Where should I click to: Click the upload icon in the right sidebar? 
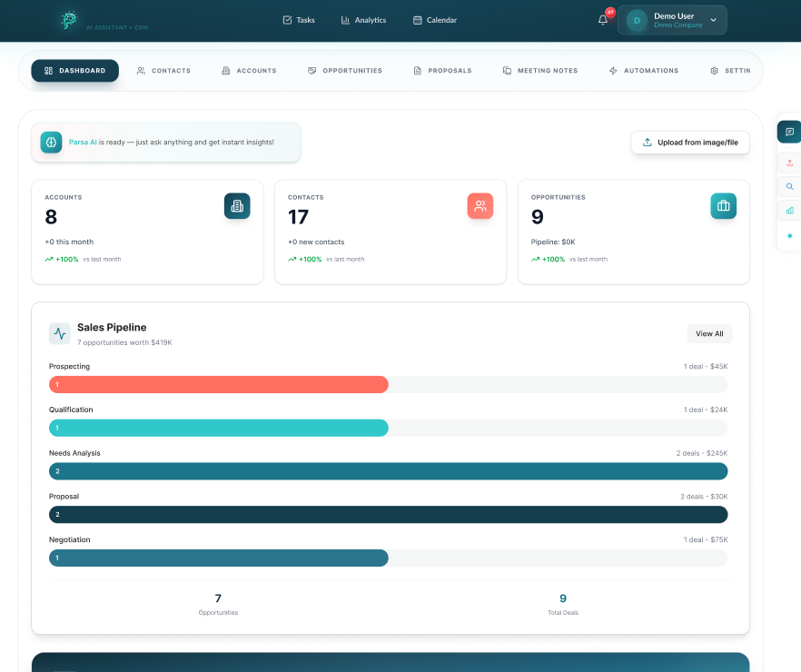(x=788, y=163)
